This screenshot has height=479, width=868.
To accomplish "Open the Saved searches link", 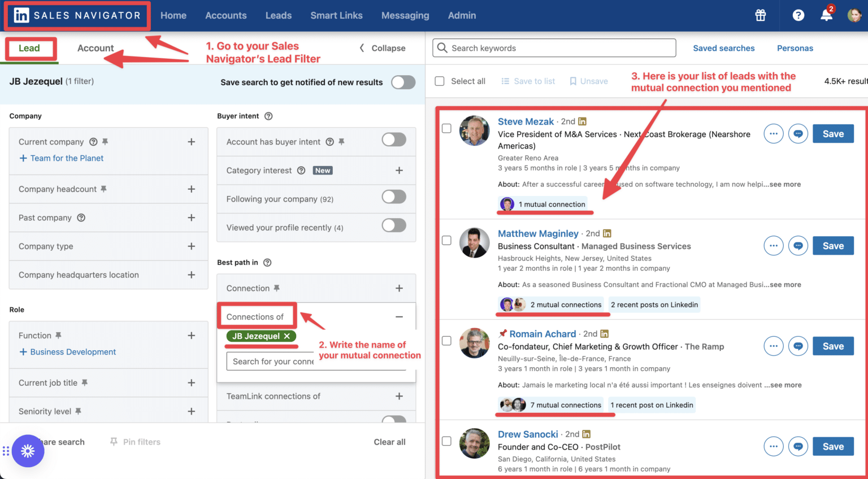I will coord(724,48).
